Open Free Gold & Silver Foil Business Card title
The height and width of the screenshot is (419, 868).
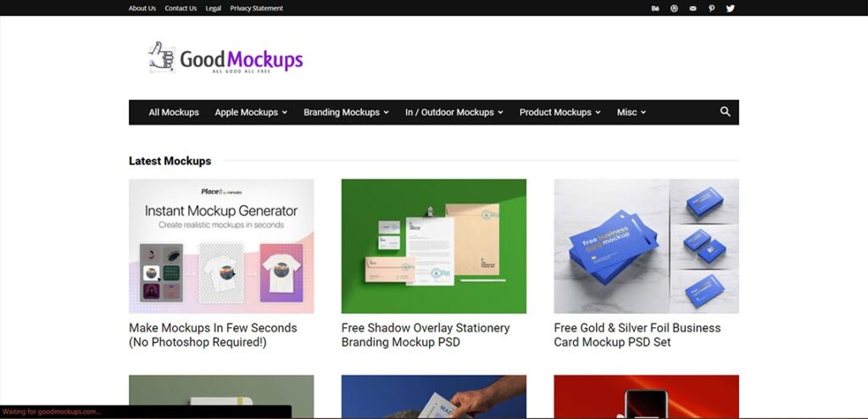(x=637, y=335)
